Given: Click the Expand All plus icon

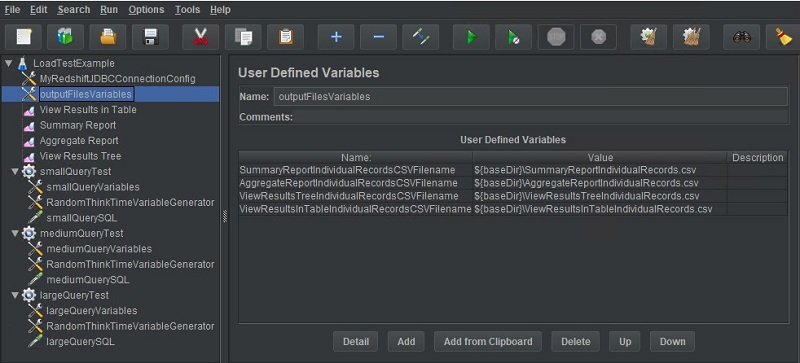Looking at the screenshot, I should (x=336, y=37).
